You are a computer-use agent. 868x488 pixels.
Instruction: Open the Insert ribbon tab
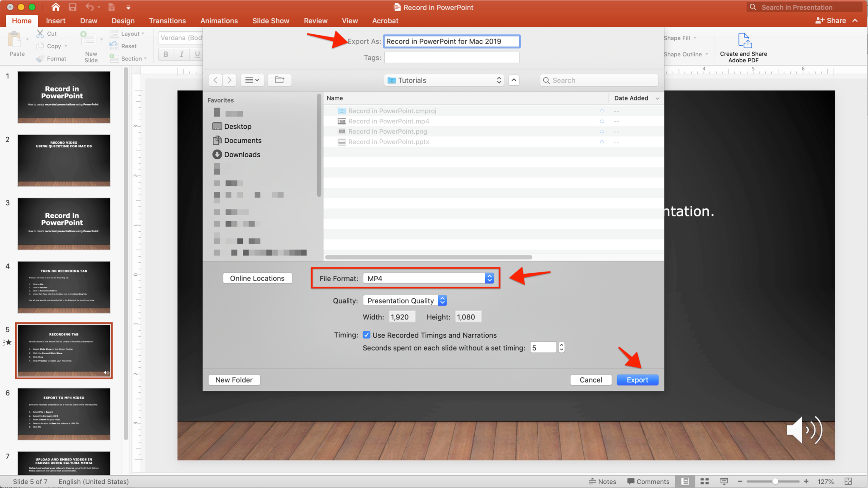point(56,21)
